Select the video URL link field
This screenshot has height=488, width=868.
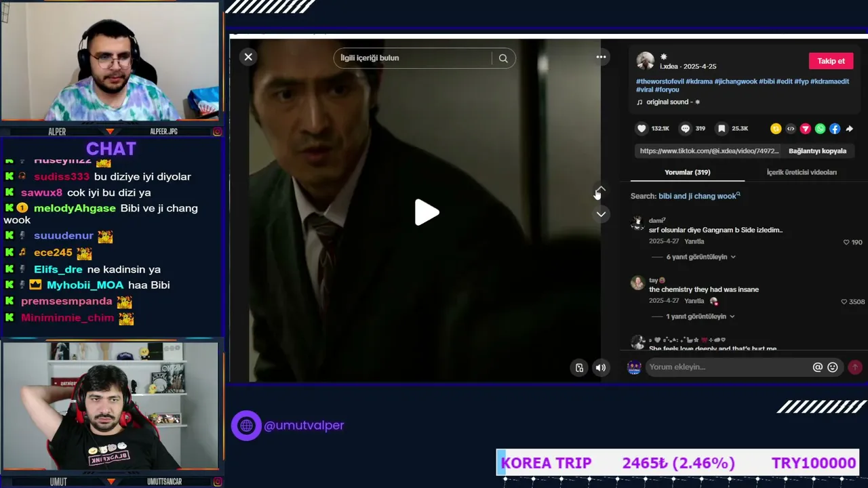[709, 151]
